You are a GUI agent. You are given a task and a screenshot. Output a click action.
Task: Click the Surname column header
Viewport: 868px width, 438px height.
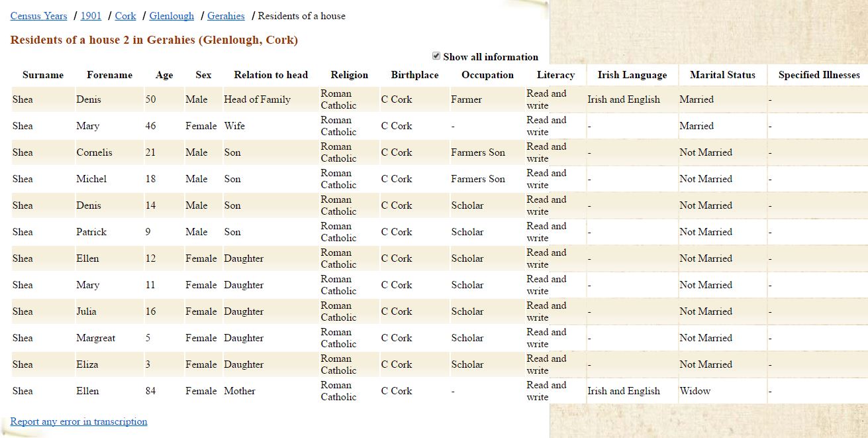pyautogui.click(x=43, y=75)
